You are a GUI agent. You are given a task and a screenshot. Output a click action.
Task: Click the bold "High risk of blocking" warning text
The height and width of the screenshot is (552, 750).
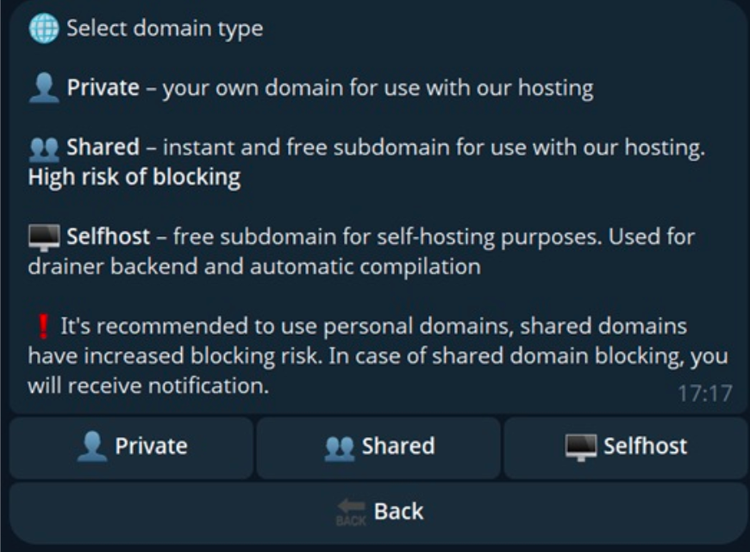[x=134, y=178]
